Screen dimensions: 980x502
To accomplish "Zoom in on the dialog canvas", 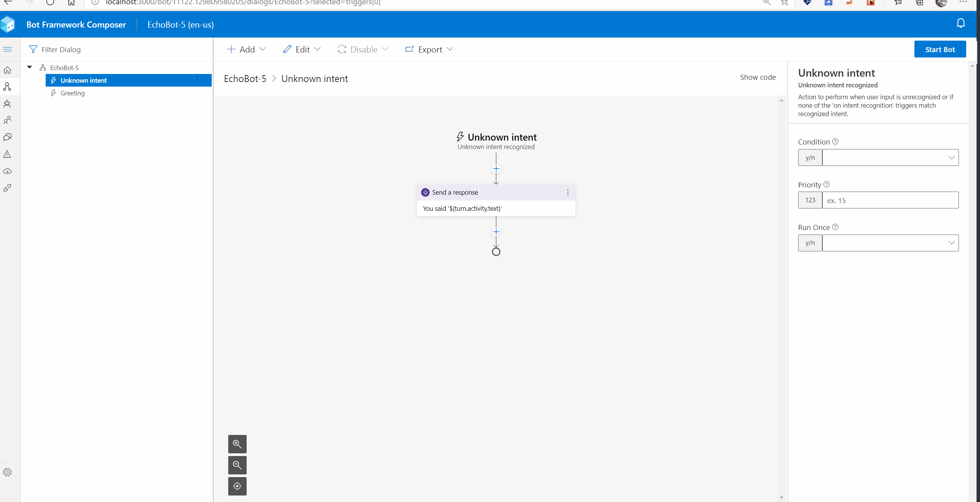I will point(237,444).
